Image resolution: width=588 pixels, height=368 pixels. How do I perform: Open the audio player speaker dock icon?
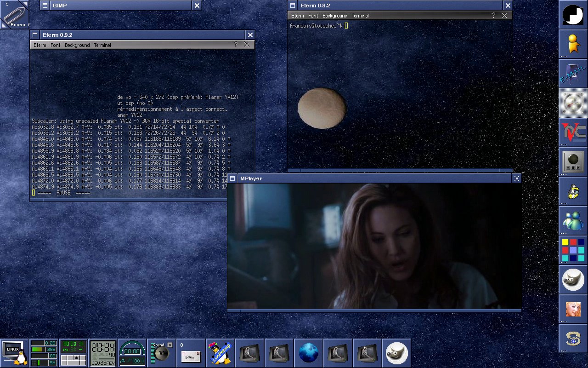(x=573, y=162)
